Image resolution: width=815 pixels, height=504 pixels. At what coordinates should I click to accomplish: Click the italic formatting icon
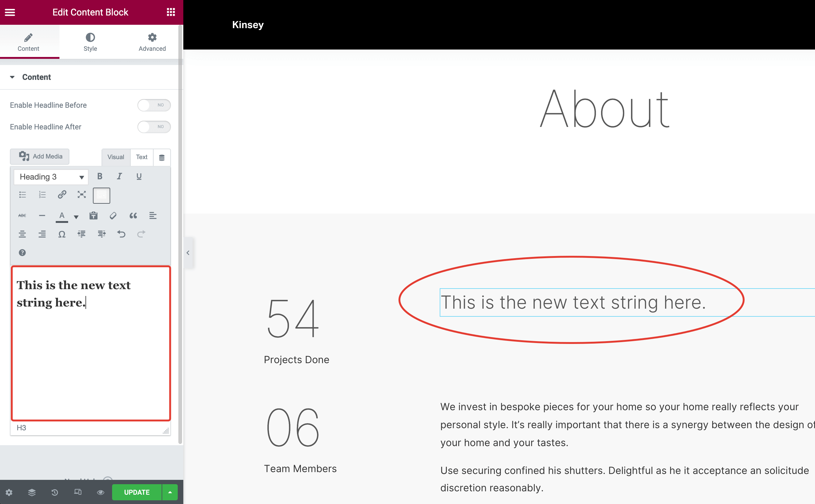click(x=119, y=176)
